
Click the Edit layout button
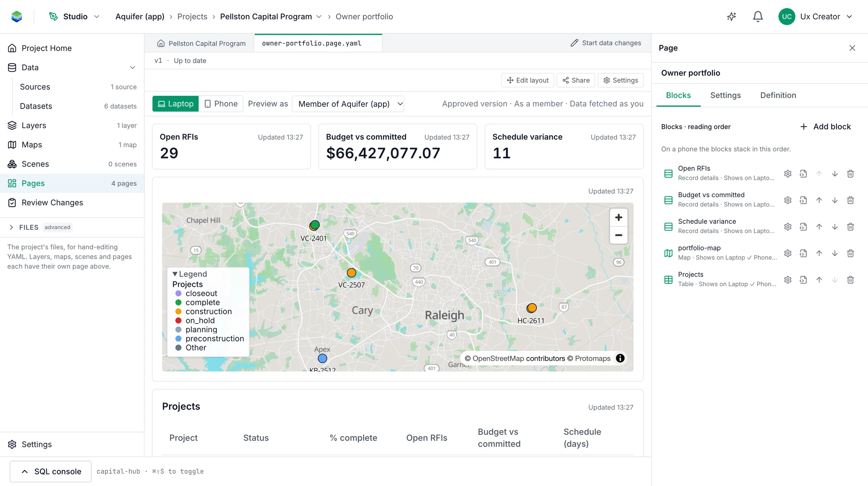click(528, 80)
